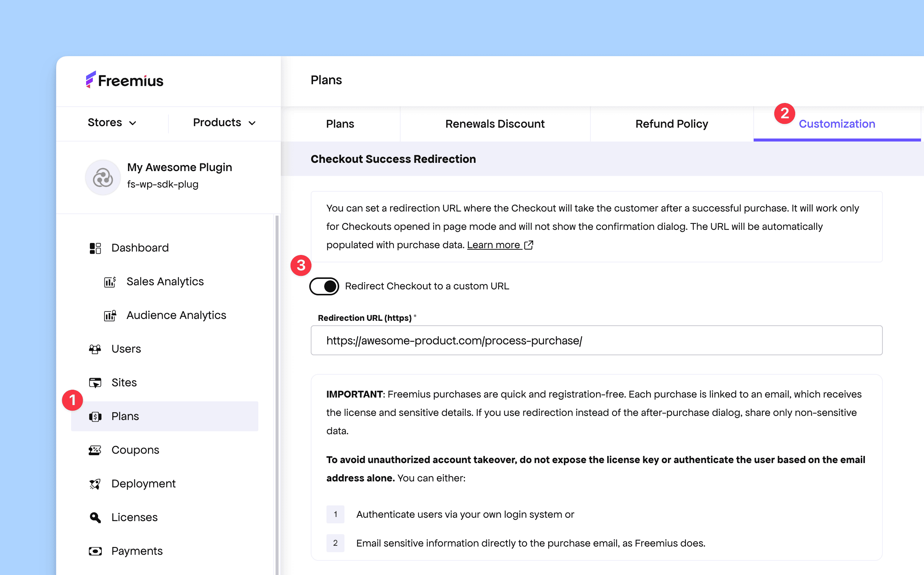Click the Sales Analytics chart icon
924x575 pixels.
tap(110, 282)
